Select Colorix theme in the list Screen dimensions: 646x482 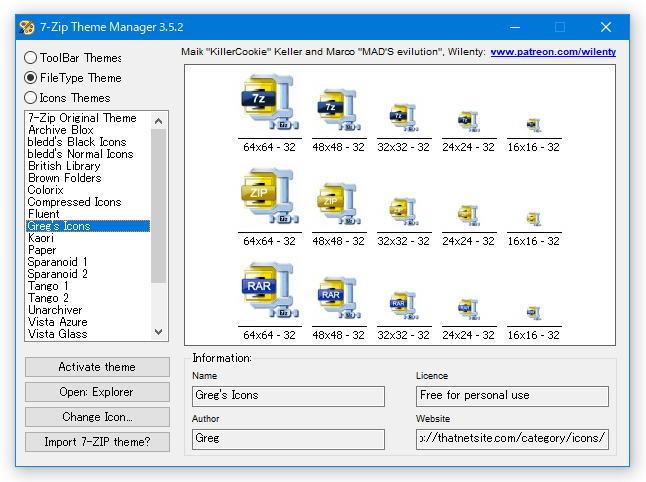(88, 190)
